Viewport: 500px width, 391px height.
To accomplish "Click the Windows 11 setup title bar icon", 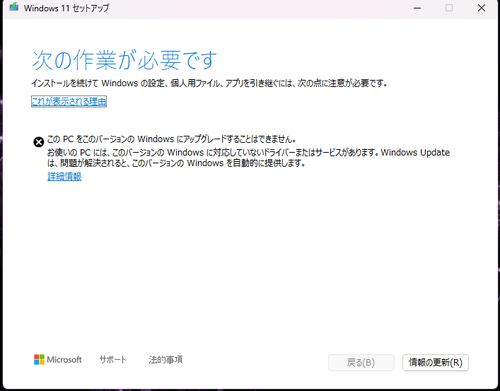I will [14, 7].
